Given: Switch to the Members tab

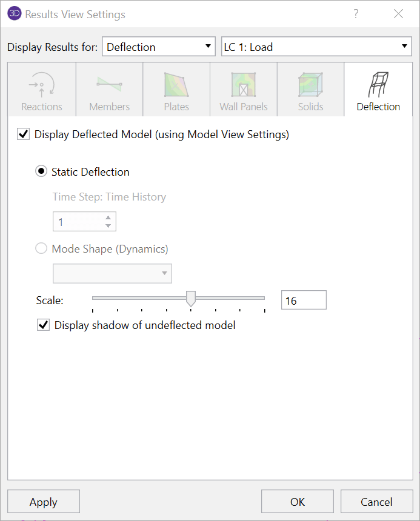Looking at the screenshot, I should pyautogui.click(x=108, y=89).
